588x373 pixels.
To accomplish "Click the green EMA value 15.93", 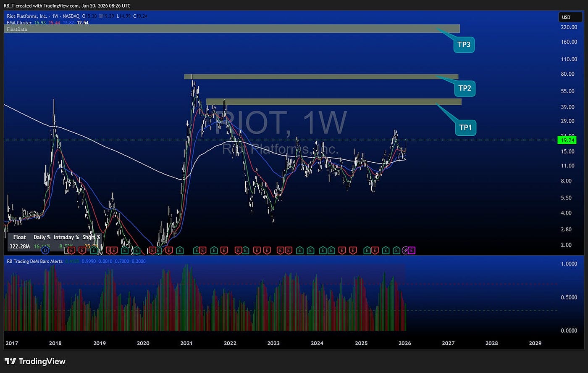I will pos(40,23).
